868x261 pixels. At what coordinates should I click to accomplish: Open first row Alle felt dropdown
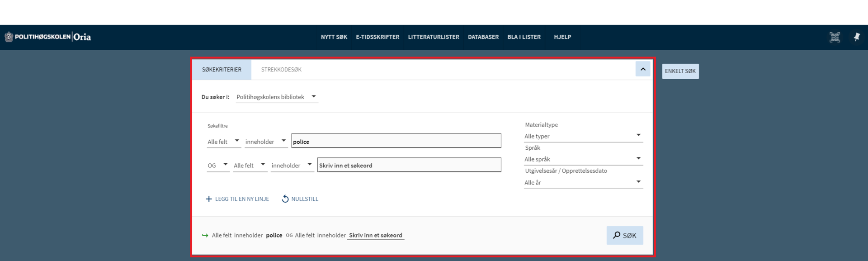224,142
